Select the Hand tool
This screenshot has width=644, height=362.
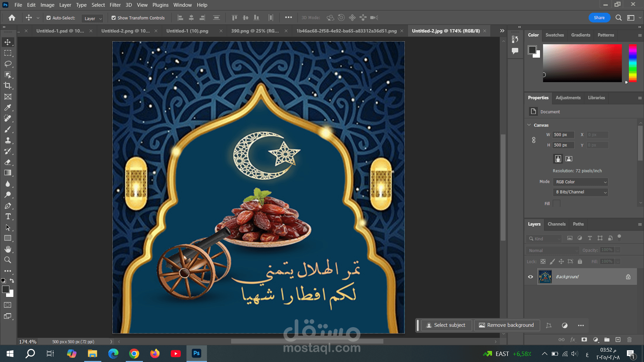pyautogui.click(x=8, y=249)
